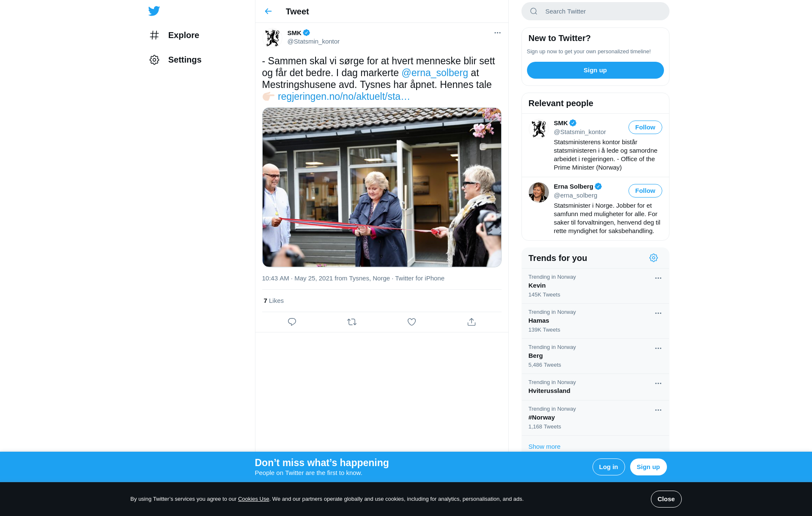Click the Search Twitter field
This screenshot has height=516, width=812.
pyautogui.click(x=595, y=11)
